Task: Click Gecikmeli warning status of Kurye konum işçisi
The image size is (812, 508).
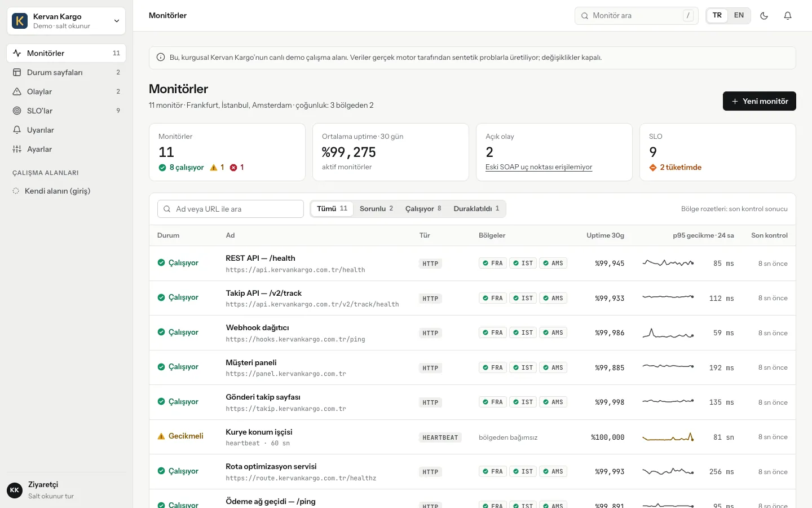Action: (x=180, y=436)
